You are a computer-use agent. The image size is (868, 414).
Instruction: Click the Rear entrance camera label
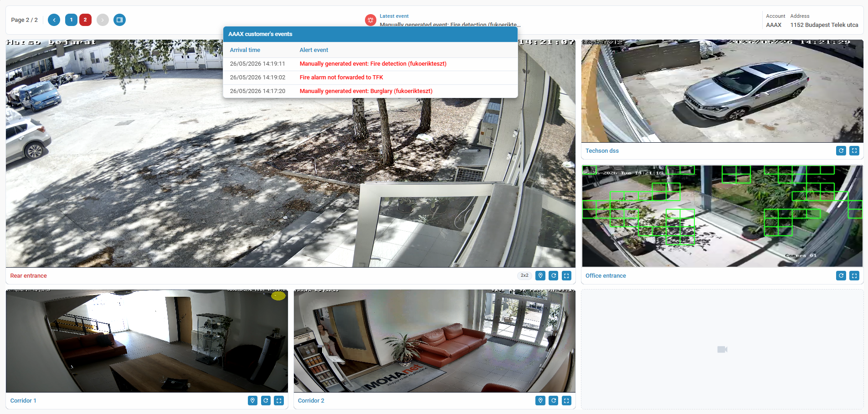[x=28, y=276]
